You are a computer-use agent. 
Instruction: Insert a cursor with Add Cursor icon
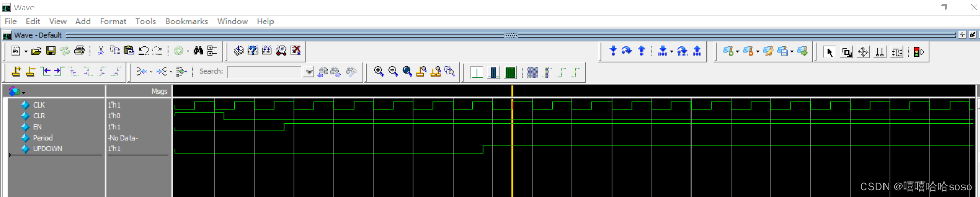(x=17, y=71)
